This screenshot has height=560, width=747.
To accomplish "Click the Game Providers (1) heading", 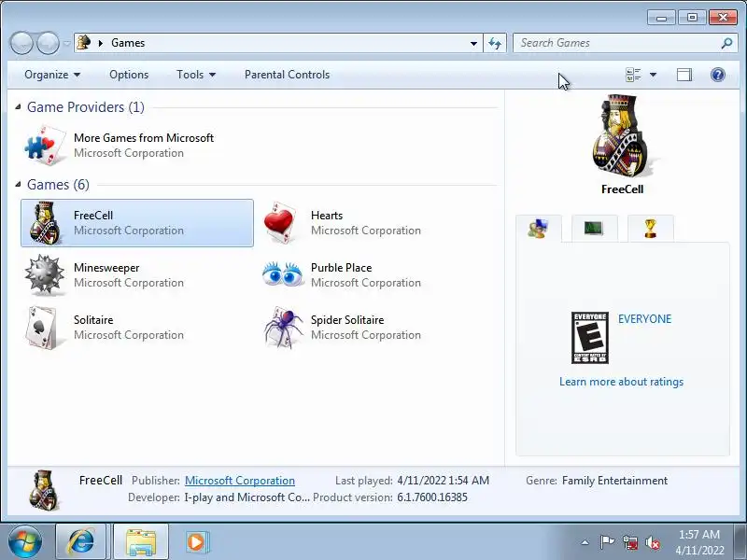I will click(x=86, y=106).
